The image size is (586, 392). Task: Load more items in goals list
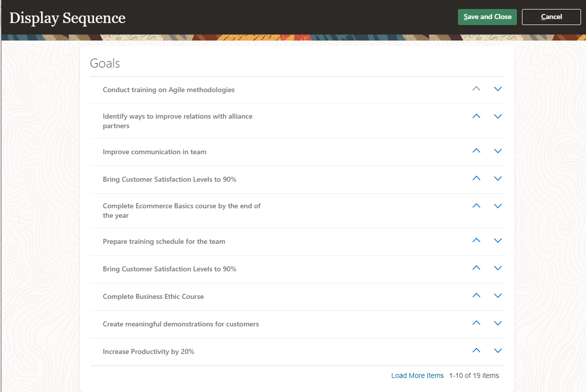pyautogui.click(x=417, y=375)
